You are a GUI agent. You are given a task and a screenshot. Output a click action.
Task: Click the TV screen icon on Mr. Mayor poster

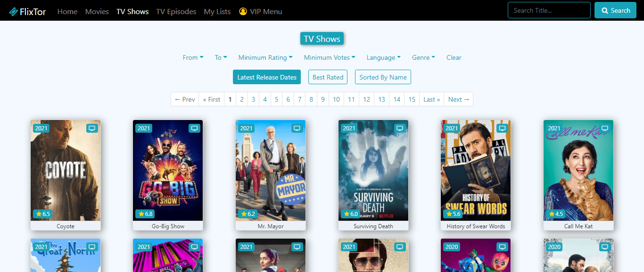coord(297,128)
